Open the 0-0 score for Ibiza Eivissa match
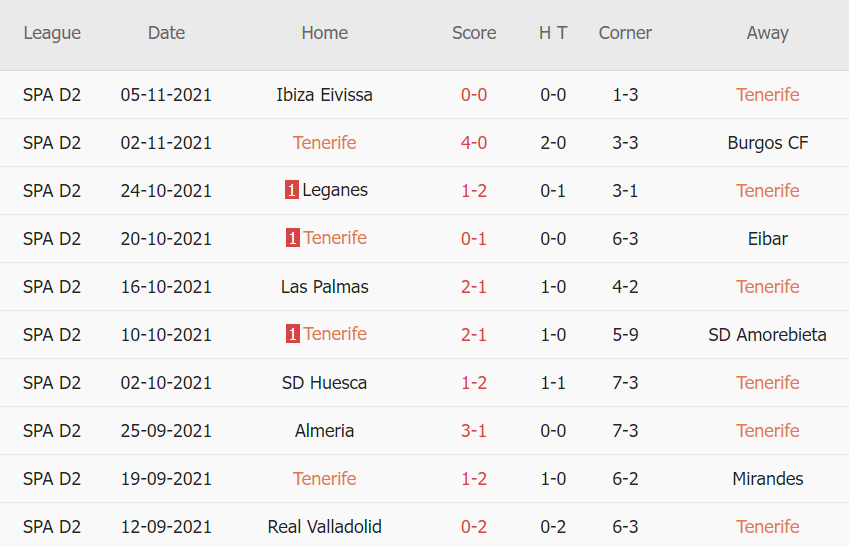The width and height of the screenshot is (849, 547). pos(474,95)
